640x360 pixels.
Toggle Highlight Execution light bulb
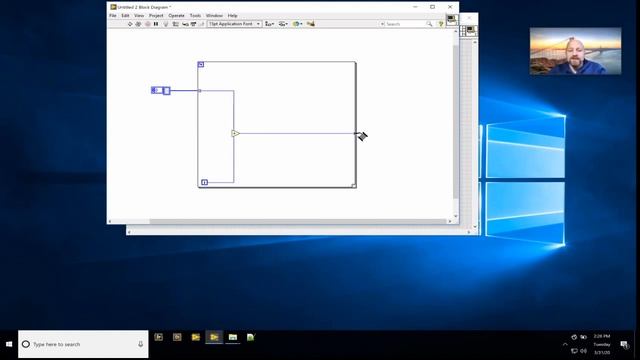tap(166, 24)
